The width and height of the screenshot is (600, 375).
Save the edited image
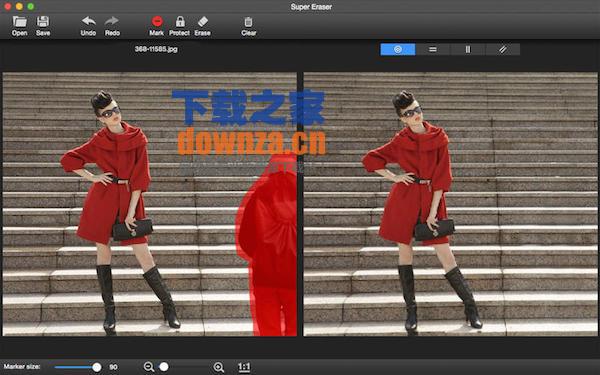[x=43, y=26]
